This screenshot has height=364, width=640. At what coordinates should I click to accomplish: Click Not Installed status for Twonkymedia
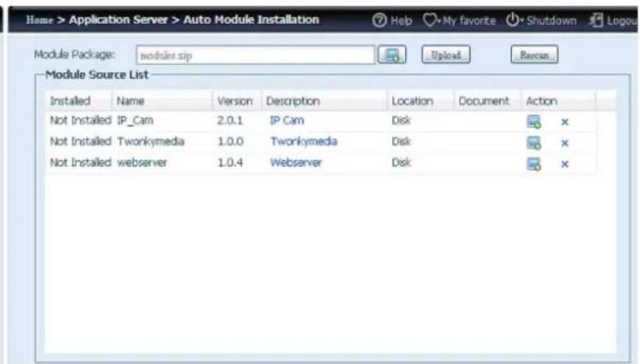[80, 141]
